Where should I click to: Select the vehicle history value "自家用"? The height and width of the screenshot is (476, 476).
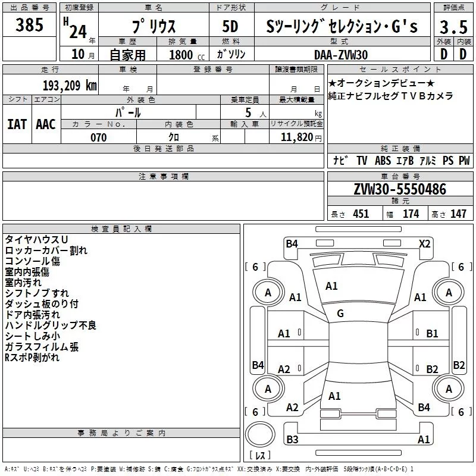tap(127, 55)
